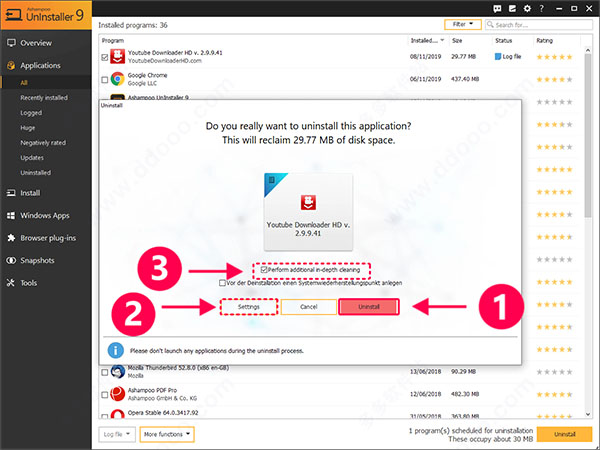Click the Windows Apps logo icon
The image size is (600, 450).
(11, 215)
